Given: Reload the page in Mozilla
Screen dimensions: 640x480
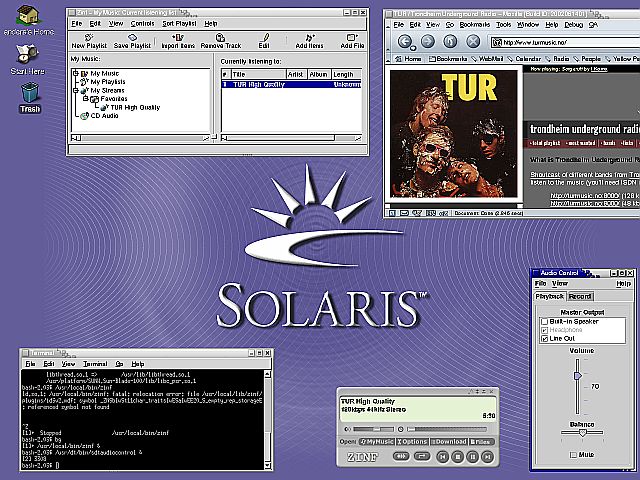Looking at the screenshot, I should (450, 41).
